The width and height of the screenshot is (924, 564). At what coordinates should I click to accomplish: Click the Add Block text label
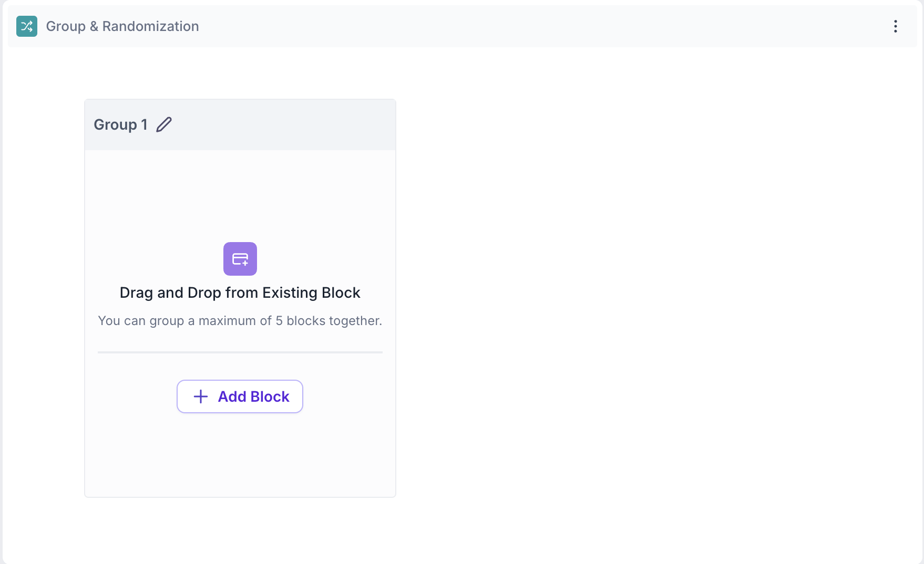click(x=254, y=396)
